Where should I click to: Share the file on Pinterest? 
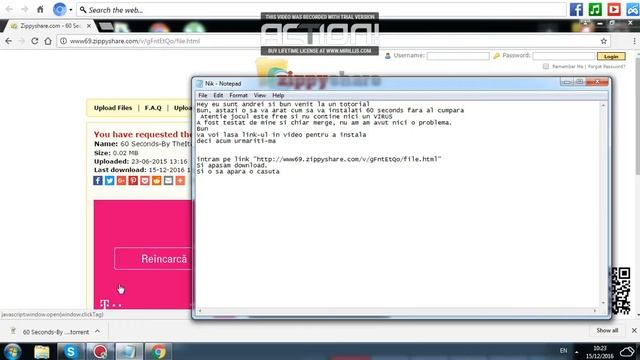pyautogui.click(x=133, y=180)
